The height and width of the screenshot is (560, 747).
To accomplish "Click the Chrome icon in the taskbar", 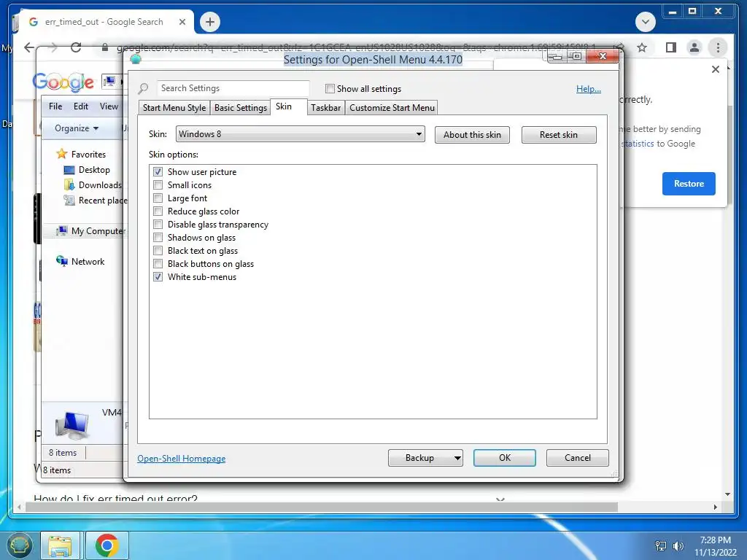I will (x=107, y=545).
